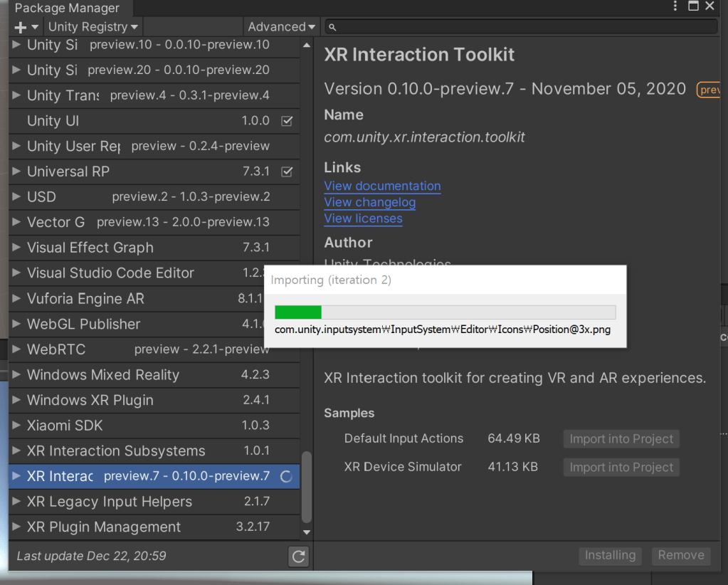Click the Unity UI installed checkmark

pos(287,121)
